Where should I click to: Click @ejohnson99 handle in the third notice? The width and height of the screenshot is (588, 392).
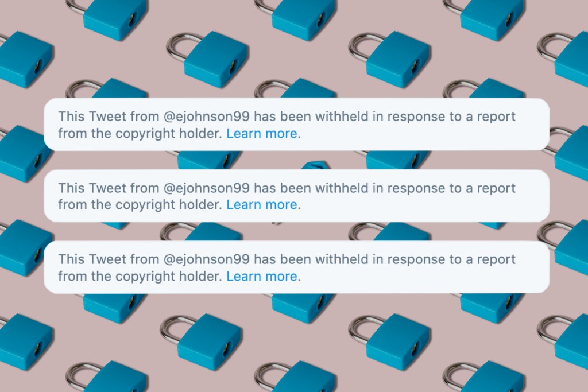point(207,259)
